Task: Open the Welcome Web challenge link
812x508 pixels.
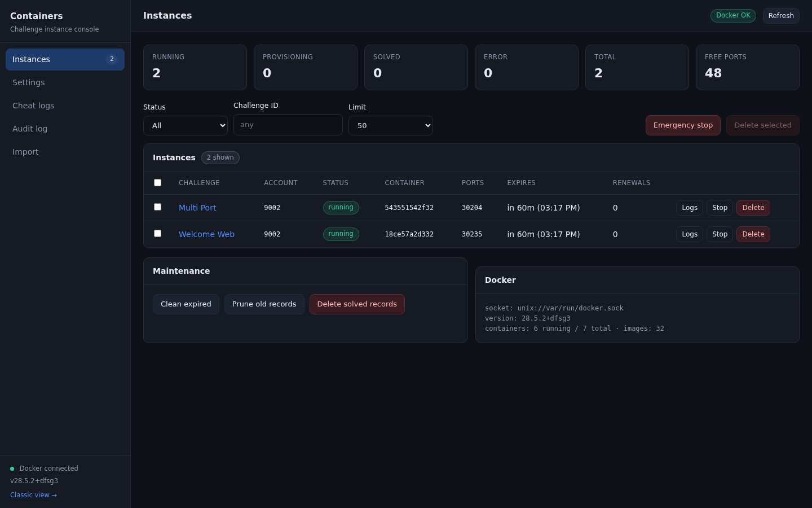Action: (206, 234)
